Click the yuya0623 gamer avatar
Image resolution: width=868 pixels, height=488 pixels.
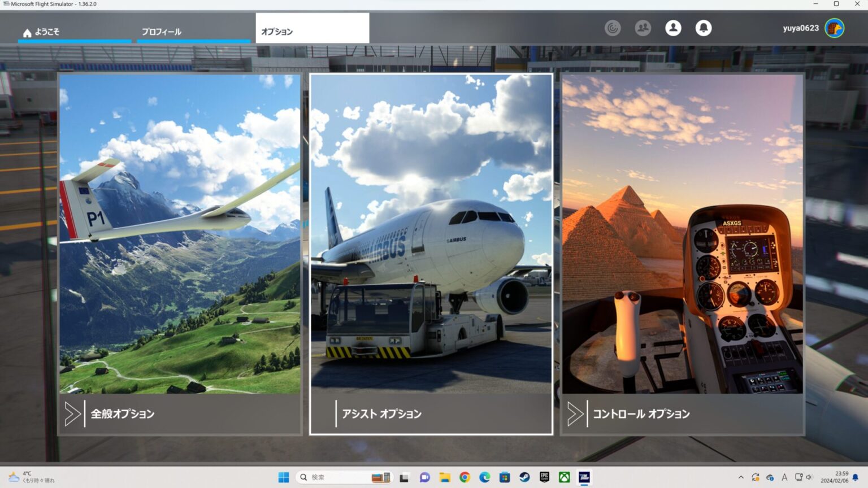pyautogui.click(x=834, y=28)
